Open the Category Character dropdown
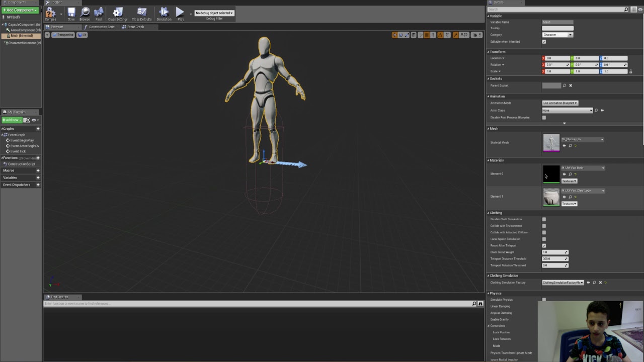This screenshot has height=362, width=644. (557, 35)
